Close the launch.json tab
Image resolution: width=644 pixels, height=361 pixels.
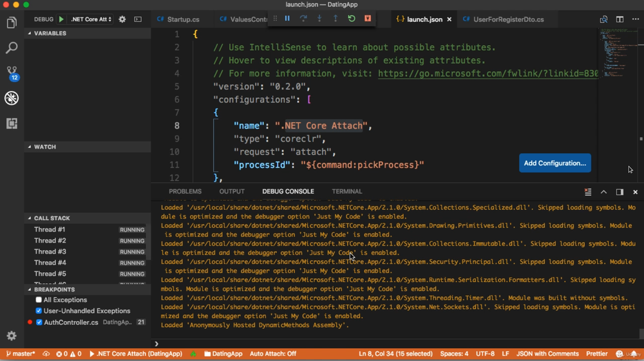(x=449, y=19)
